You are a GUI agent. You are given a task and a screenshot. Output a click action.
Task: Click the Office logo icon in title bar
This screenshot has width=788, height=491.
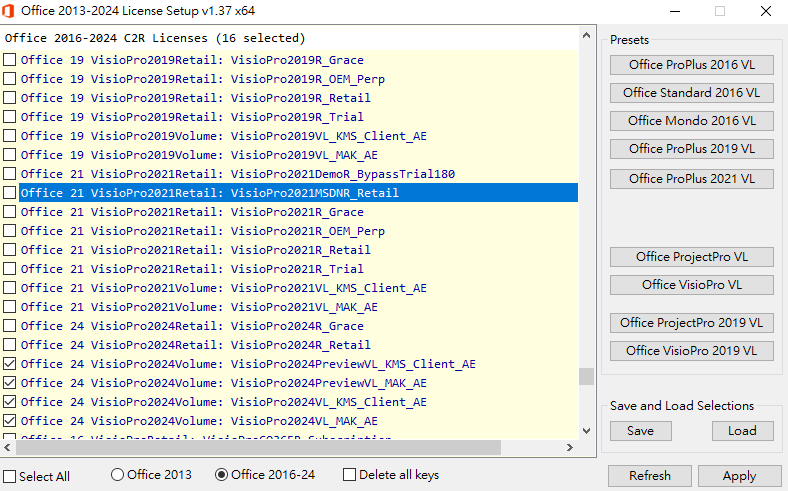tap(8, 11)
